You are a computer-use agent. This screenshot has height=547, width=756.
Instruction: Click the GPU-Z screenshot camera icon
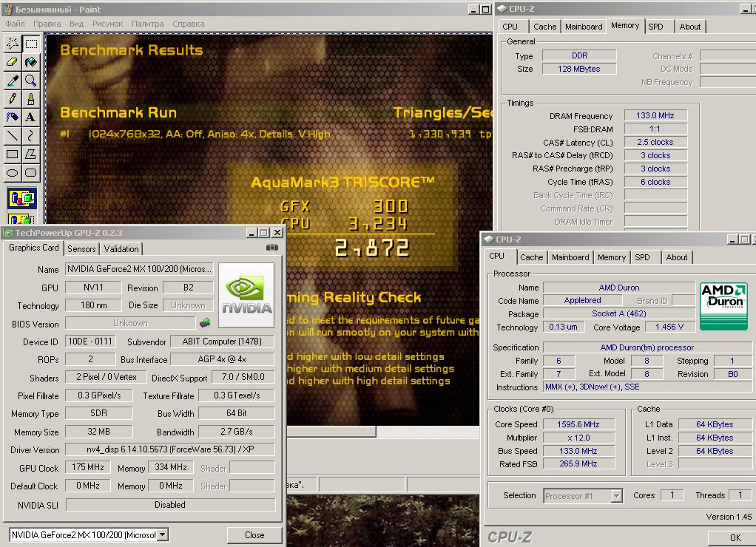coord(272,247)
